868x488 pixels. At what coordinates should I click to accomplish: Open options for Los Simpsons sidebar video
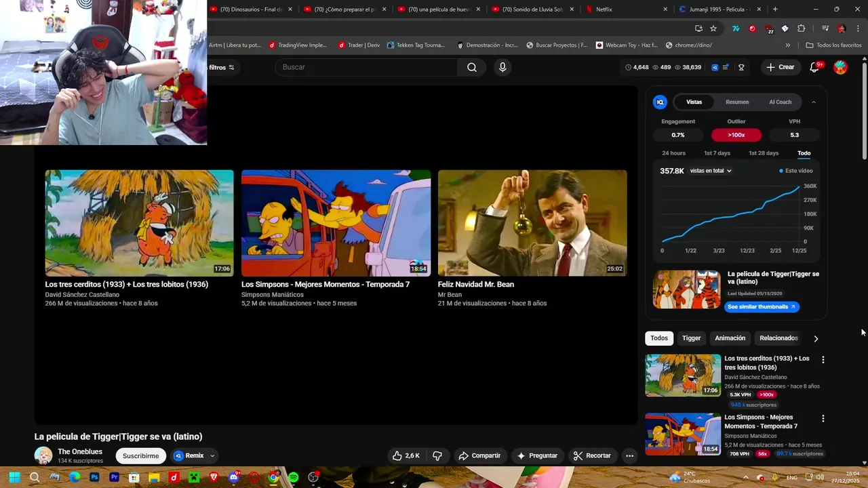pyautogui.click(x=823, y=419)
